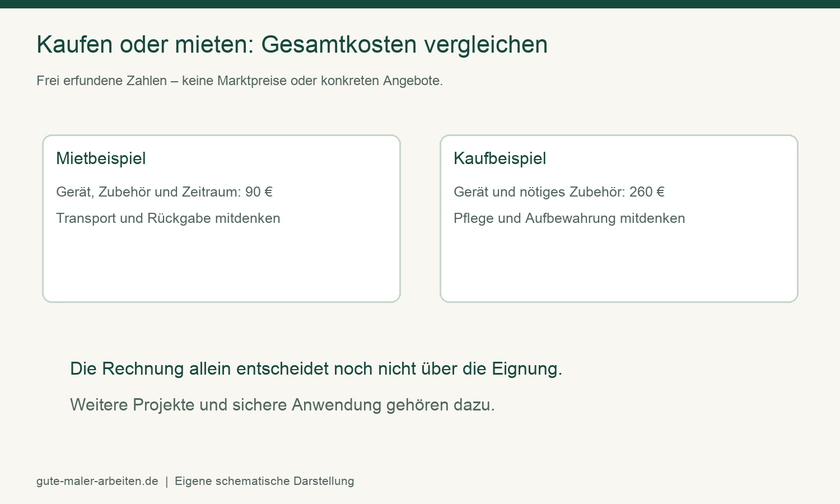The width and height of the screenshot is (840, 504).
Task: Click the "Kaufbeispiel" card title
Action: coord(500,158)
